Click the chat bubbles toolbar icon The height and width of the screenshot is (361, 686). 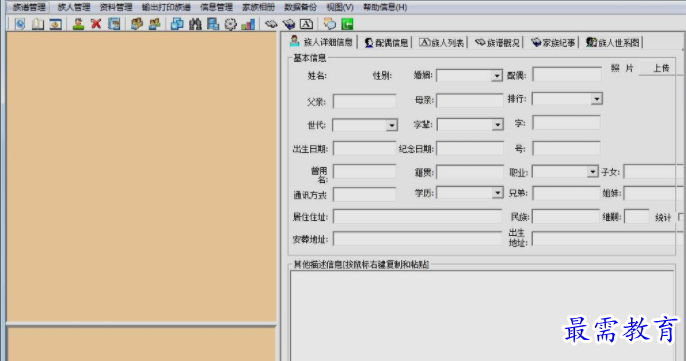(x=329, y=24)
